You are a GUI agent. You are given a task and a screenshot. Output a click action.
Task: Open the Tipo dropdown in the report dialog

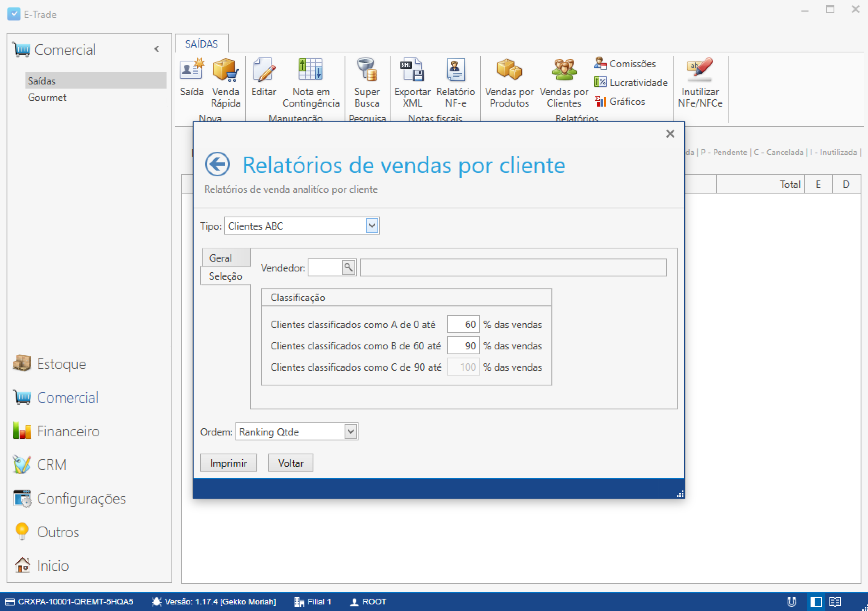coord(372,226)
